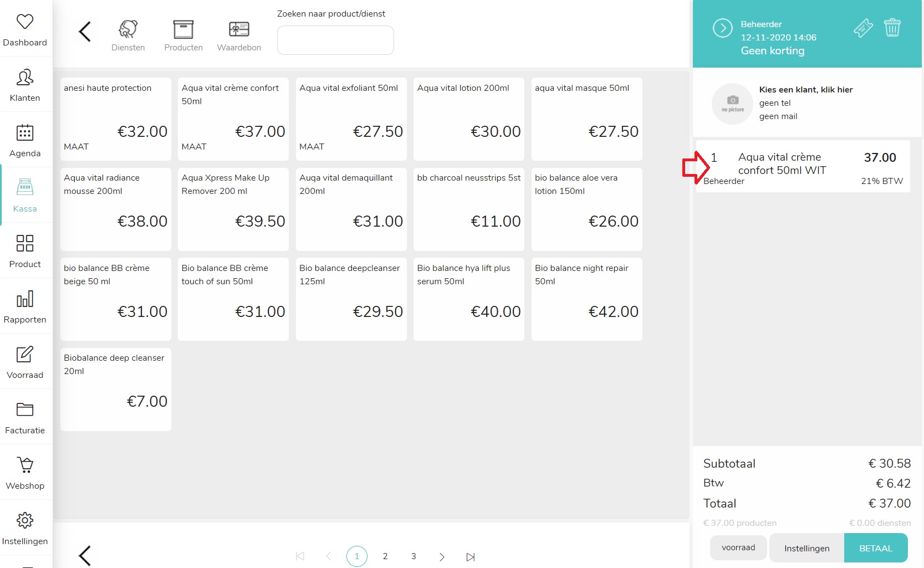Switch to Diensten category
Image resolution: width=924 pixels, height=568 pixels.
tap(128, 35)
